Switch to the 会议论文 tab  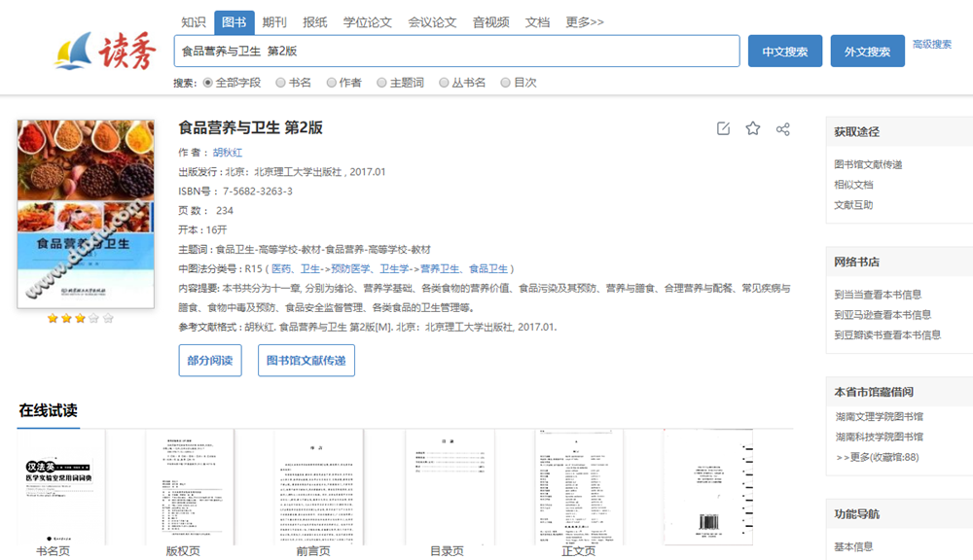click(x=433, y=22)
